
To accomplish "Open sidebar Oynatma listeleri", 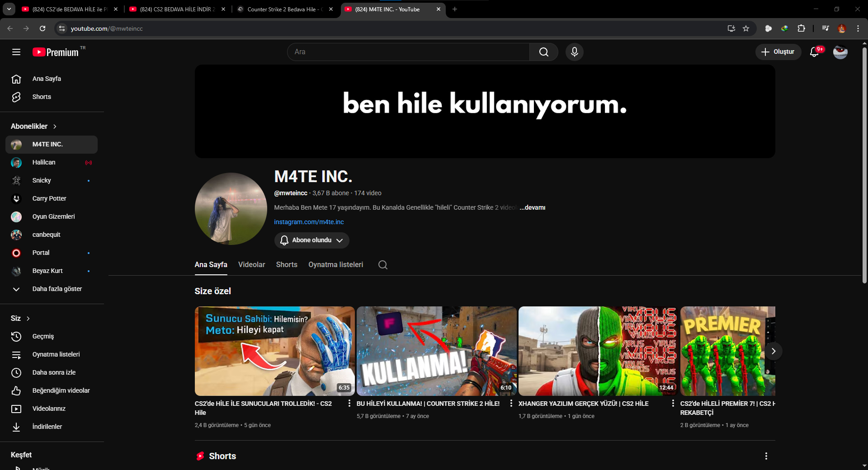I will tap(52, 354).
